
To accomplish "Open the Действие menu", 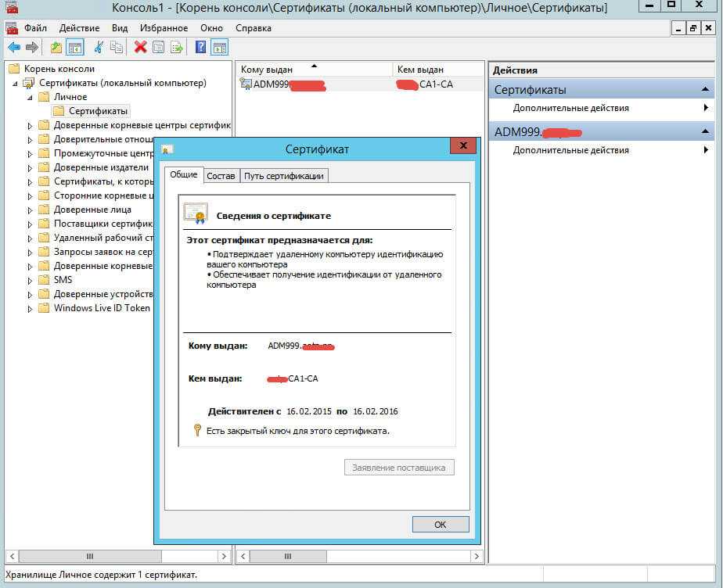I will (79, 28).
